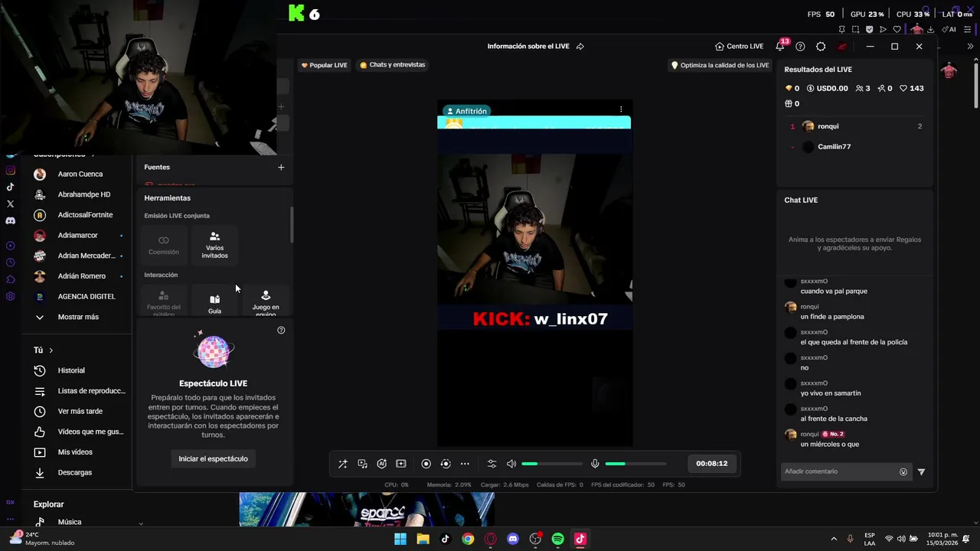
Task: Open the emoji picker in chat input
Action: click(903, 472)
